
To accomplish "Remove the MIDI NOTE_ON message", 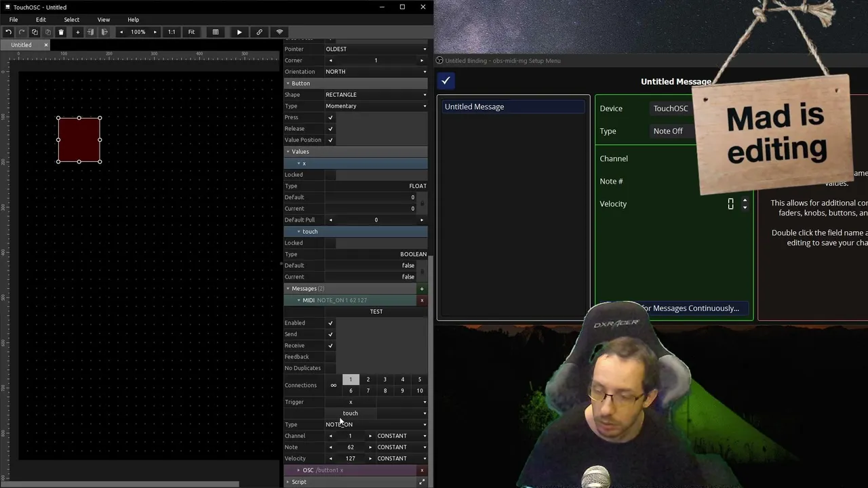I will (422, 300).
